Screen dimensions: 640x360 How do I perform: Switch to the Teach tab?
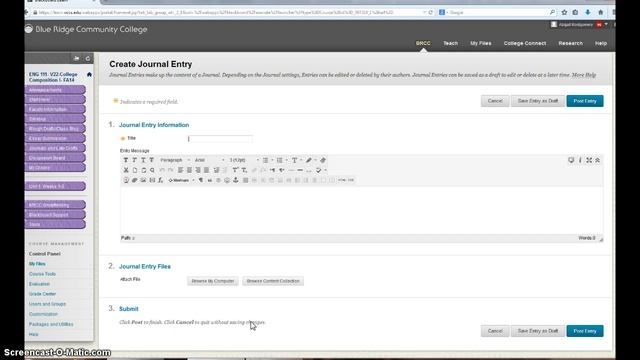(x=451, y=43)
